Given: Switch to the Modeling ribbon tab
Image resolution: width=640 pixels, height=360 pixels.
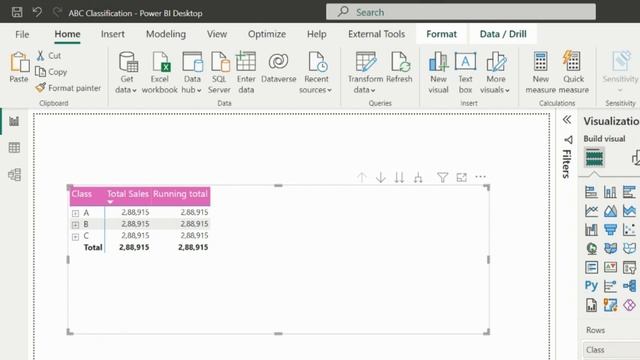Looking at the screenshot, I should point(166,34).
